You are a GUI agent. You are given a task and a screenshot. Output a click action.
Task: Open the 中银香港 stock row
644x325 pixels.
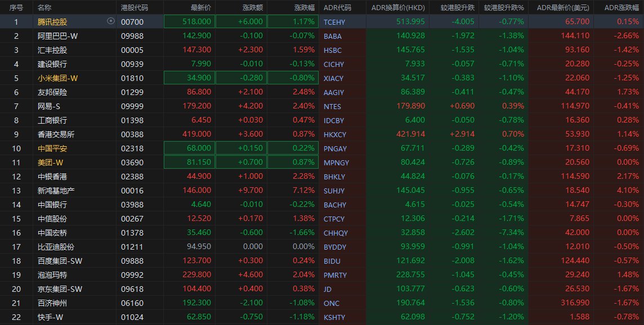coord(322,177)
